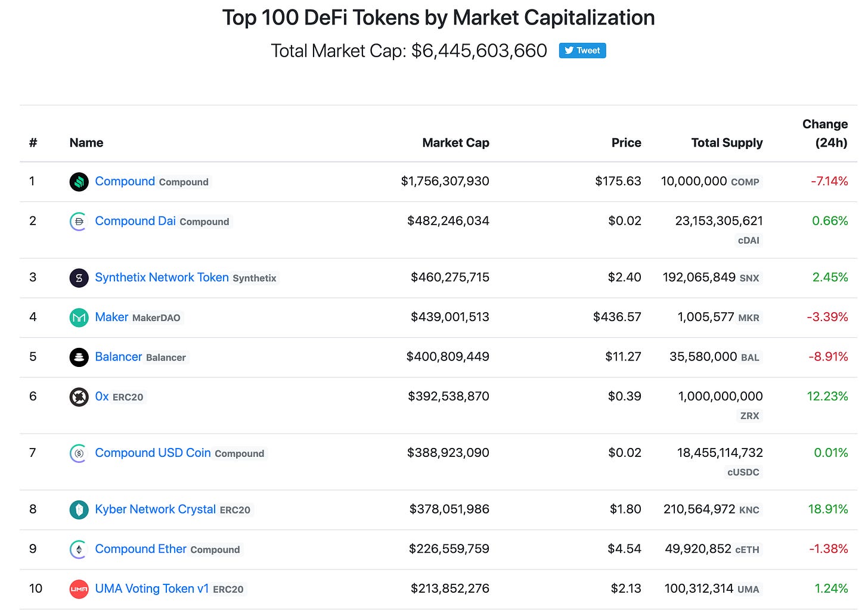Sort by the Name column header
Viewport: 868px width, 610px height.
[x=86, y=143]
